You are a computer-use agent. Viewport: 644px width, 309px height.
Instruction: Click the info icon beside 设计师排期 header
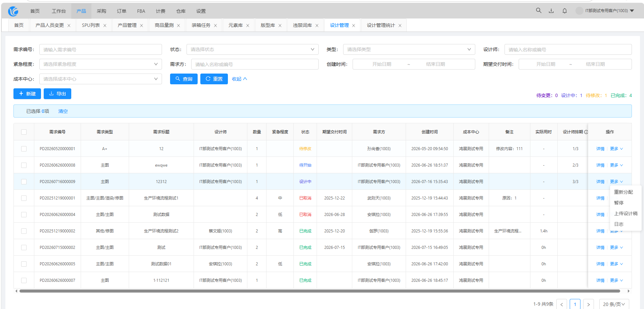[x=586, y=132]
